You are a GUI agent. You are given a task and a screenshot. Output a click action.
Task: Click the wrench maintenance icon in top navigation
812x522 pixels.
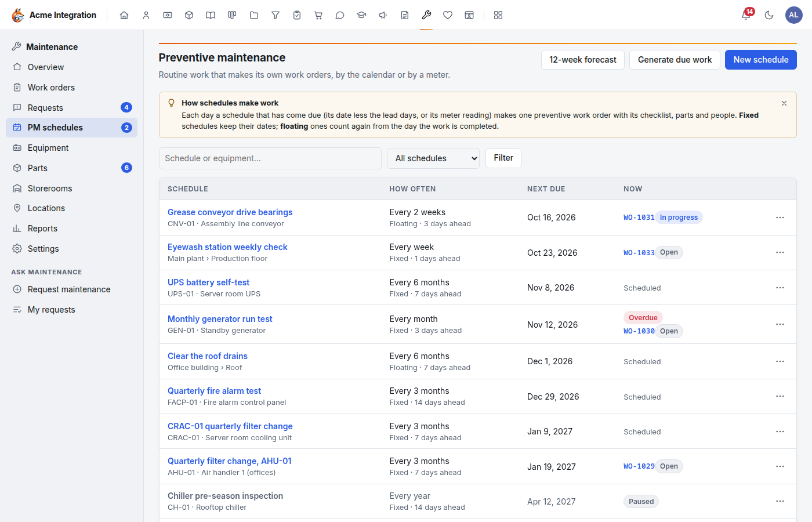tap(426, 15)
